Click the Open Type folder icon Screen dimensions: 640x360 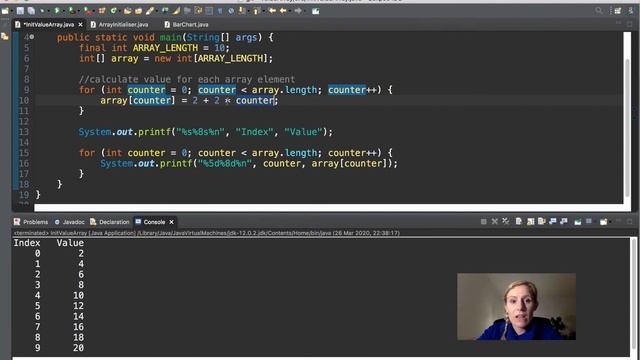click(x=127, y=11)
